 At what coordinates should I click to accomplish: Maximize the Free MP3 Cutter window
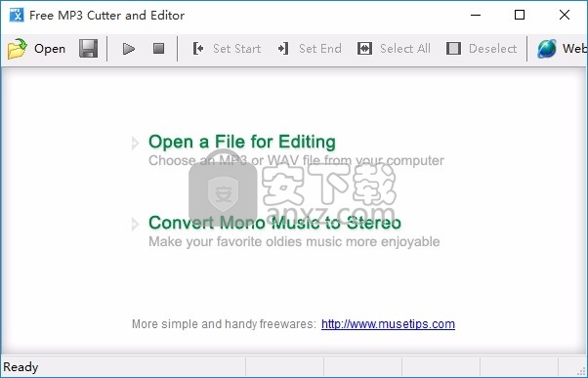coord(520,15)
